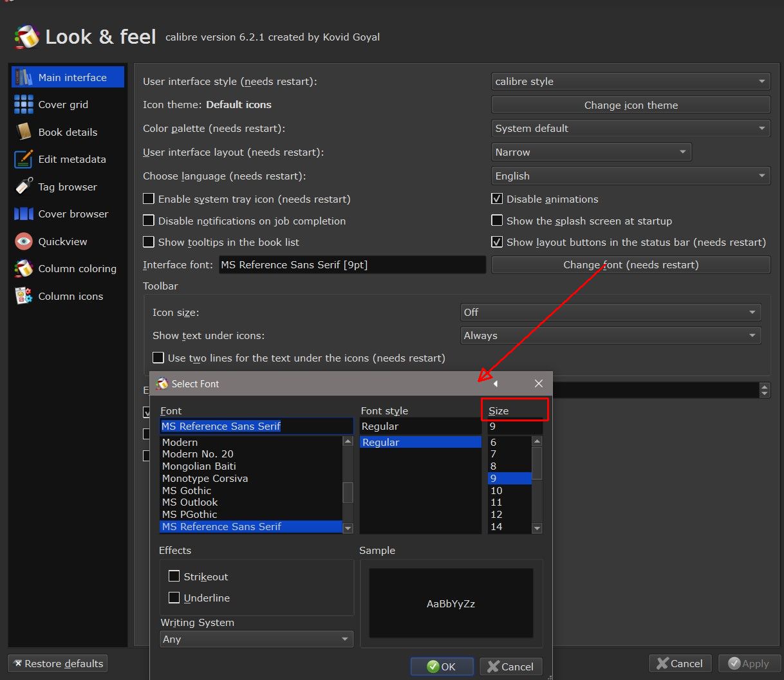Expand the User interface style dropdown
The height and width of the screenshot is (680, 784).
coord(630,82)
